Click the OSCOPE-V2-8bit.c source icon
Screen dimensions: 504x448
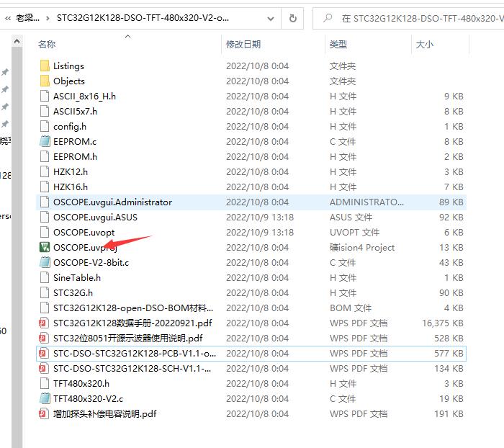click(45, 262)
